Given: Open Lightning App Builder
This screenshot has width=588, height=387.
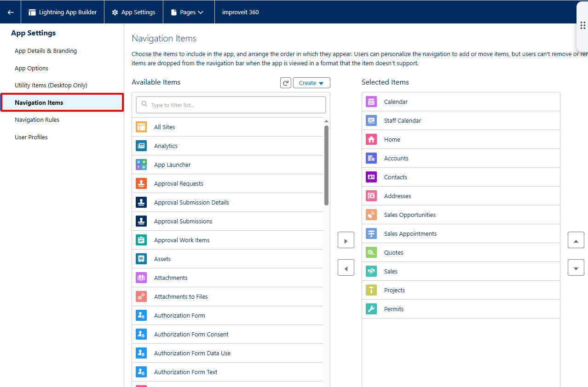Looking at the screenshot, I should pyautogui.click(x=63, y=12).
